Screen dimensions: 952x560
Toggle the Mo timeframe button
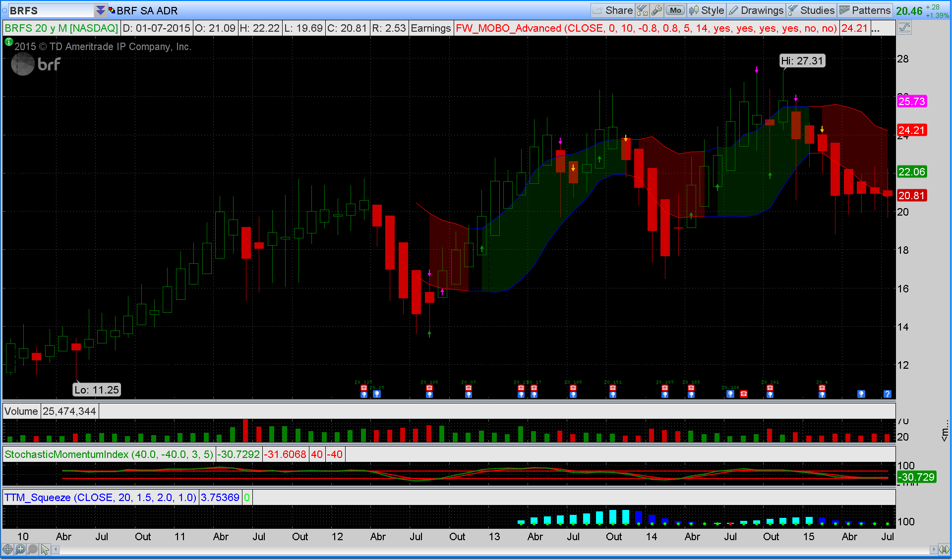(x=675, y=10)
